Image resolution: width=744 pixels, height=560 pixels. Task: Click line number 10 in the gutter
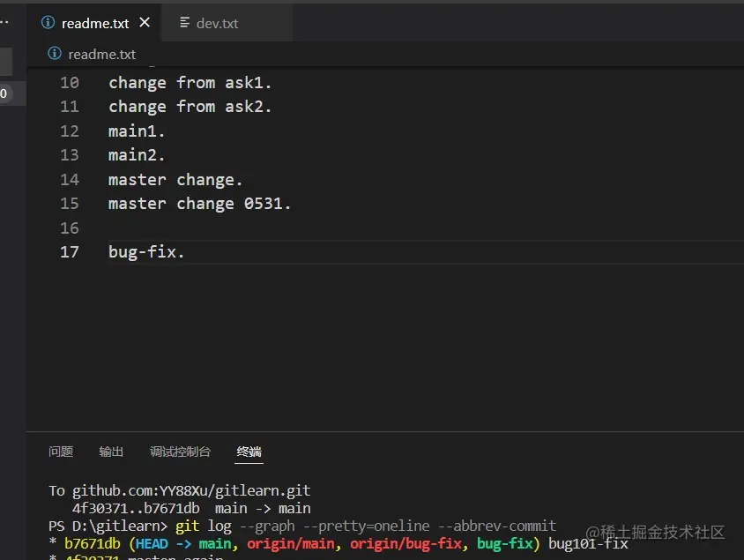(70, 83)
